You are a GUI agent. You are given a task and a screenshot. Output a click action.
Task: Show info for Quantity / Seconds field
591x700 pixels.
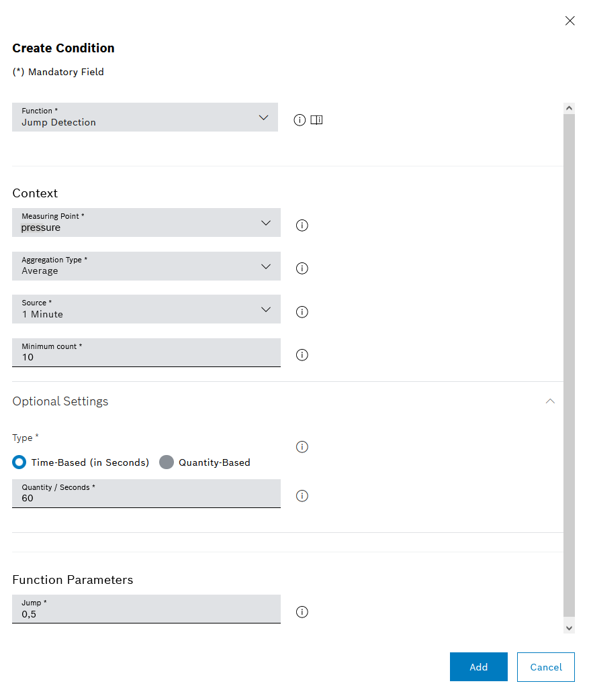302,496
